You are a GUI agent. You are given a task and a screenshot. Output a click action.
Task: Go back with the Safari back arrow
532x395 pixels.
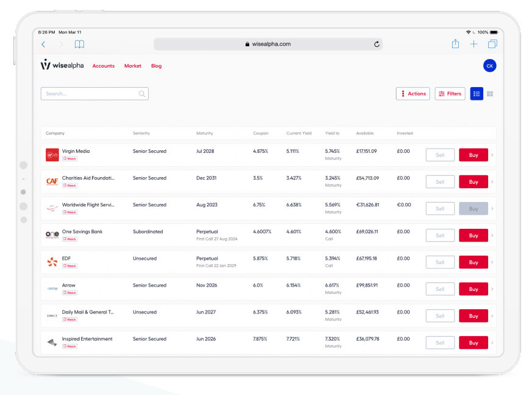tap(43, 44)
